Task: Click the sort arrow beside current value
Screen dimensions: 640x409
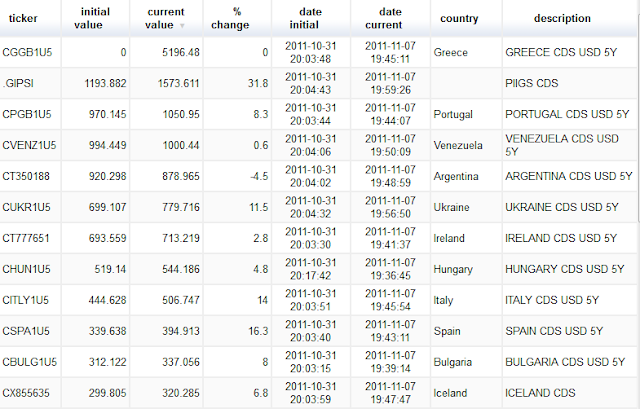Action: pos(182,26)
